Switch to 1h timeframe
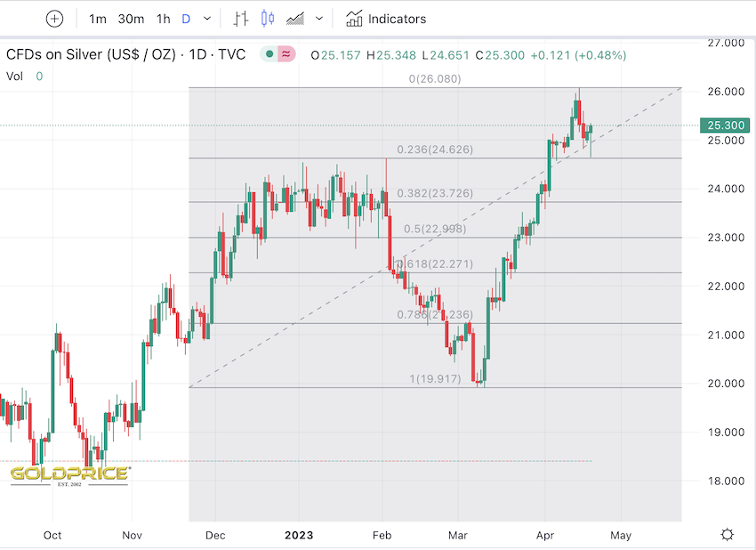This screenshot has height=550, width=756. coord(163,19)
